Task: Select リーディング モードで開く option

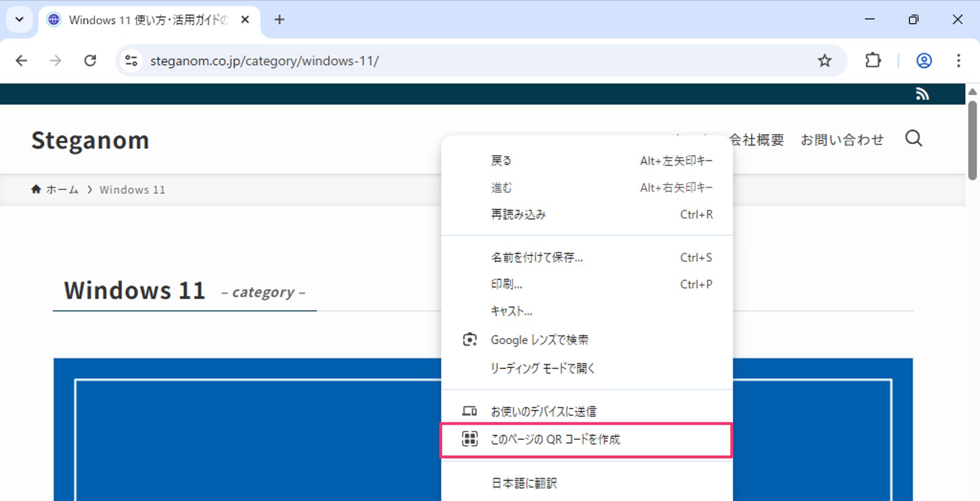Action: (x=542, y=368)
